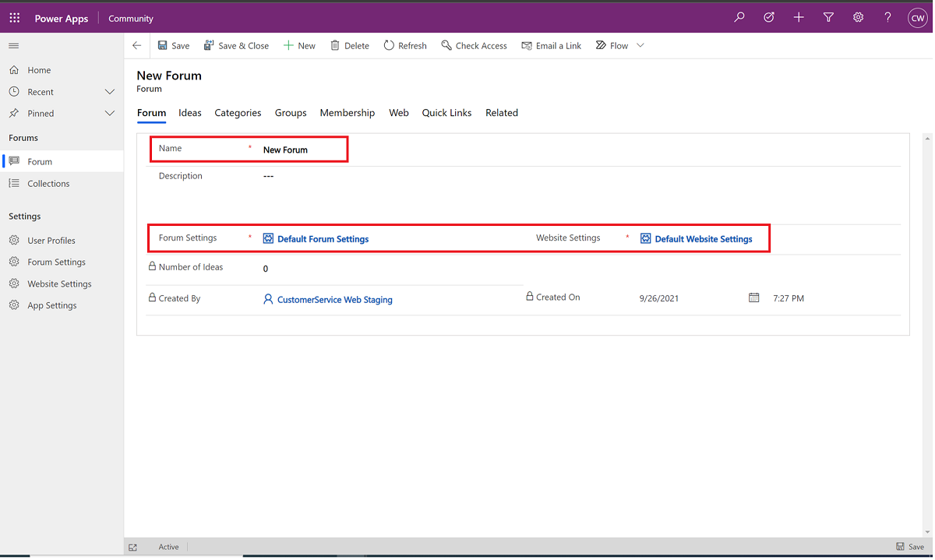935x560 pixels.
Task: Click the Number of Ideas value 0
Action: tap(266, 269)
